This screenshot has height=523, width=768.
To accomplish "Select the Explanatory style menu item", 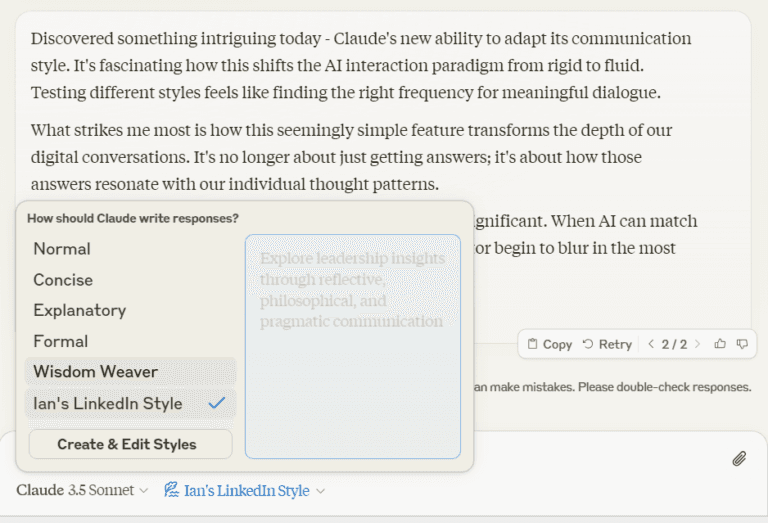I will coord(79,310).
